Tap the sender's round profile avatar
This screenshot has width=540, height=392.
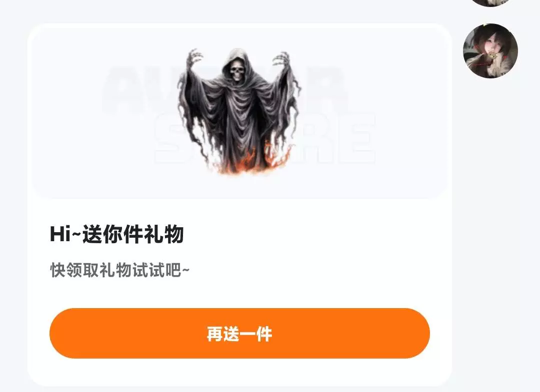pos(490,51)
